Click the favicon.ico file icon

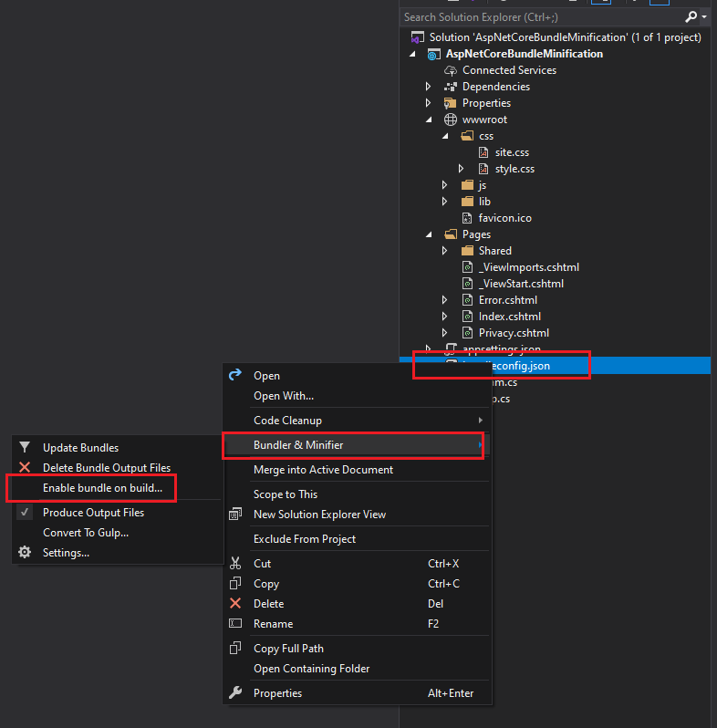pyautogui.click(x=467, y=218)
